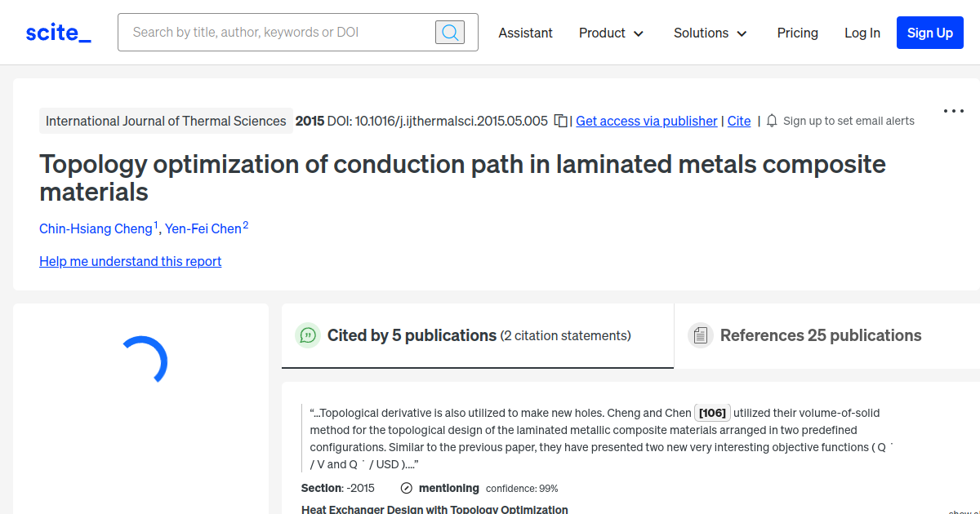Click the green quotation smart citation icon
980x514 pixels.
(x=308, y=335)
